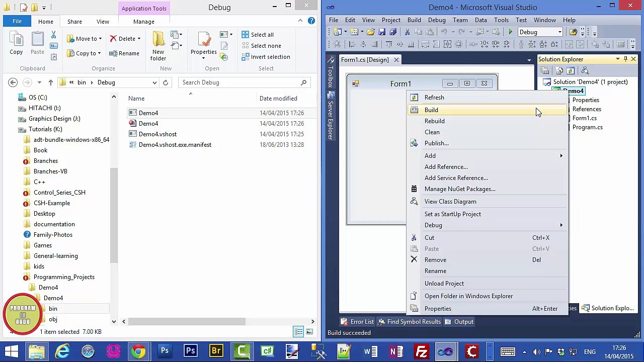Click the Copy path icon in Clipboard group
This screenshot has height=362, width=644.
click(53, 46)
